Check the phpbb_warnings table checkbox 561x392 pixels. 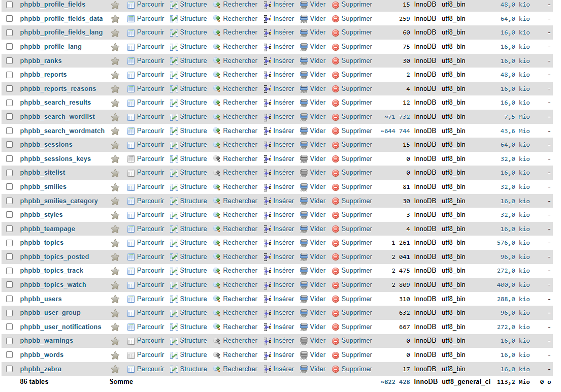[x=10, y=341]
